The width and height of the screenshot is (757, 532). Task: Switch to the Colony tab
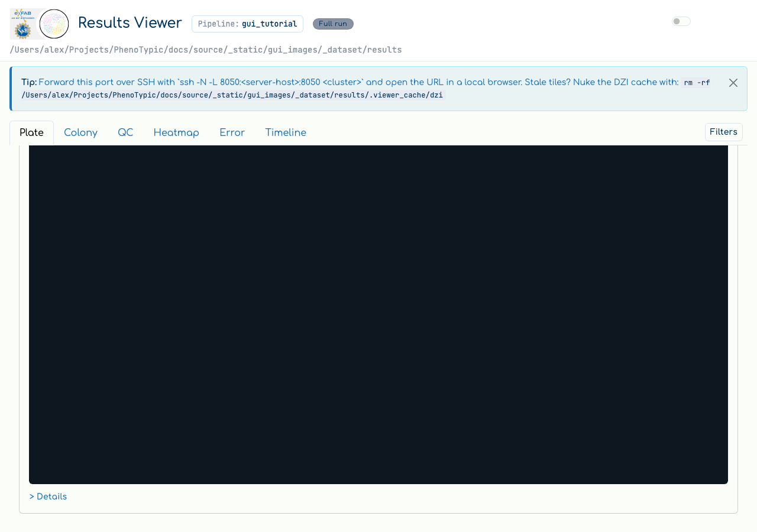pyautogui.click(x=80, y=133)
